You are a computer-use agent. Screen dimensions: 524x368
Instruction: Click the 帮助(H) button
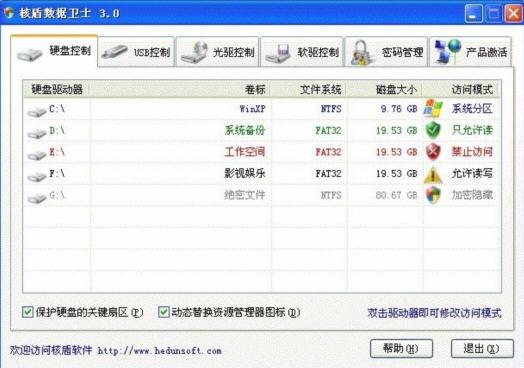401,349
